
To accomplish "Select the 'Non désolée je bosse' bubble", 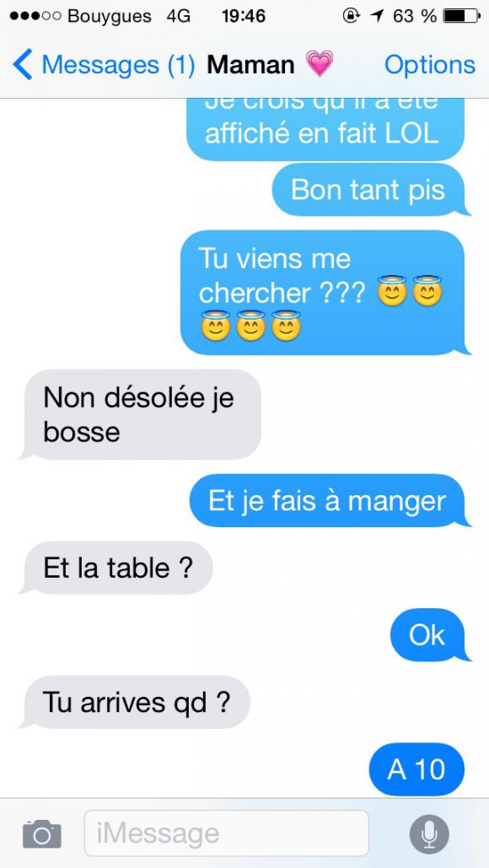I will click(140, 415).
